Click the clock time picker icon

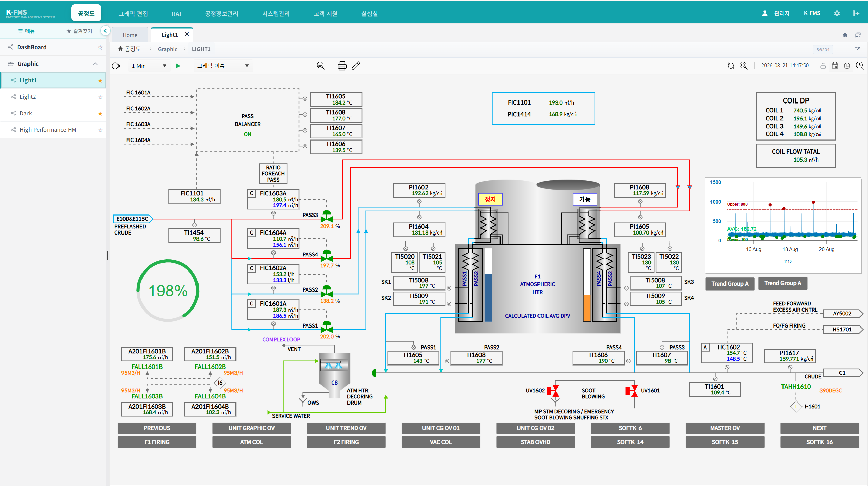point(847,66)
